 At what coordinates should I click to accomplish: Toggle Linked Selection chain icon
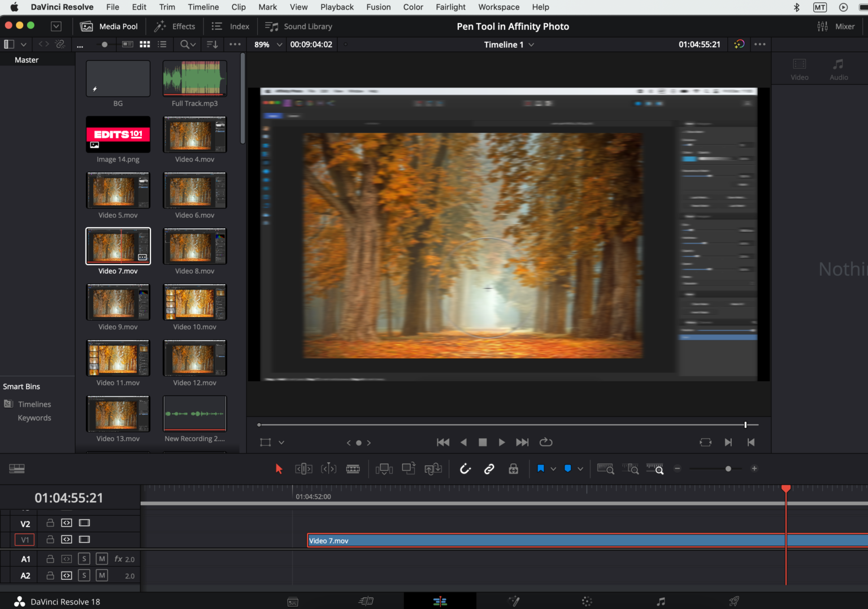489,469
